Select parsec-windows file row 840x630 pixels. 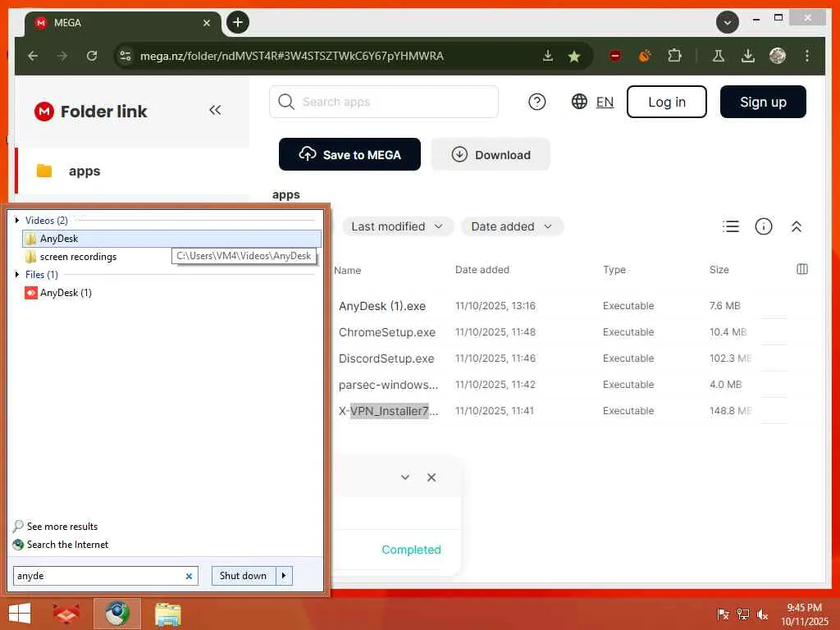pos(559,385)
